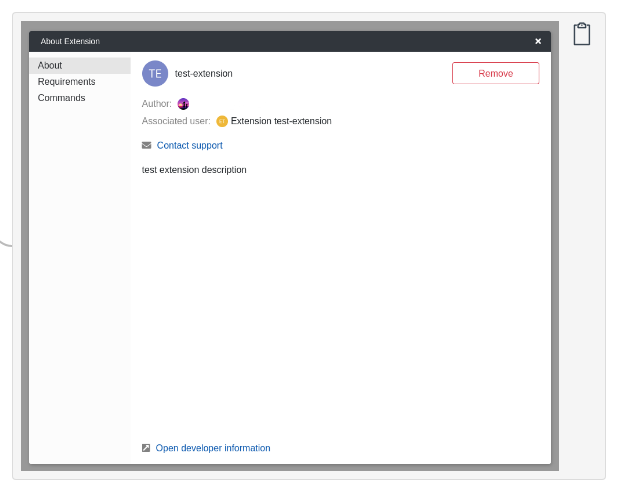Click the 'Associated user:' label

coord(176,121)
